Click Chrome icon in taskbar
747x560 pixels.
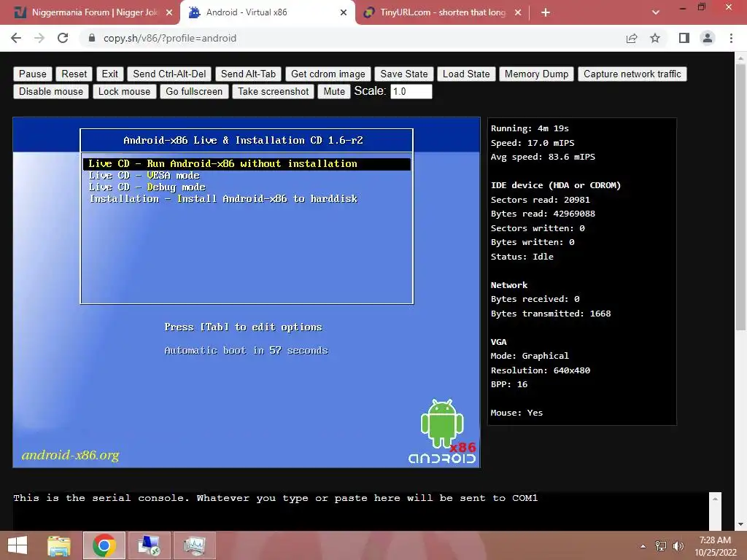tap(104, 545)
